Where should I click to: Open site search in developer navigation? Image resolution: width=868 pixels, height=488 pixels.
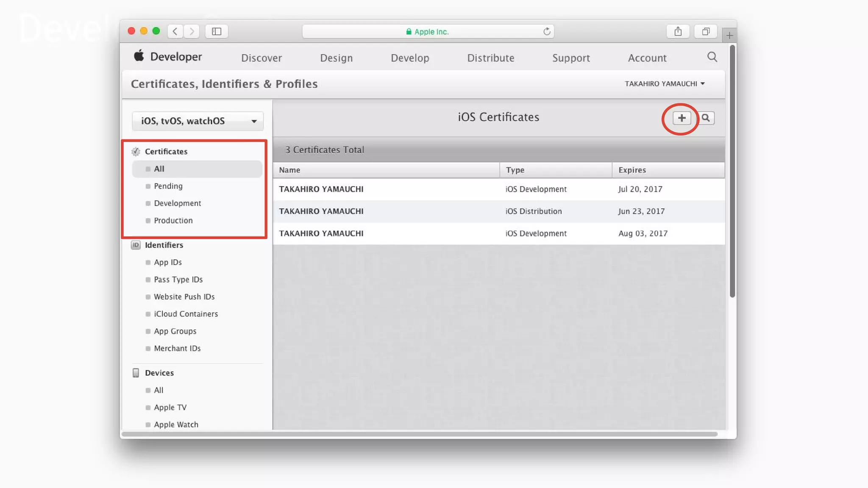(x=712, y=57)
